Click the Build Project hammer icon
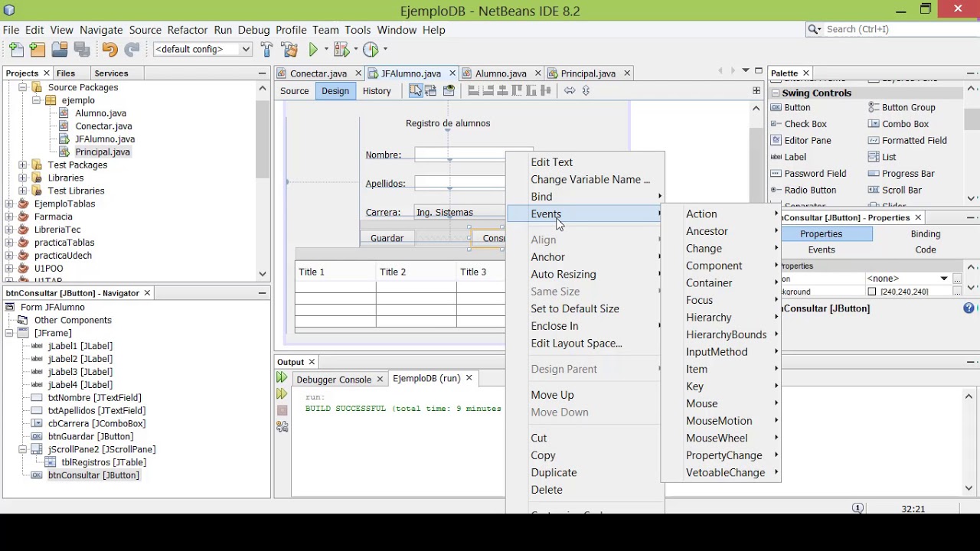Image resolution: width=980 pixels, height=551 pixels. 266,49
